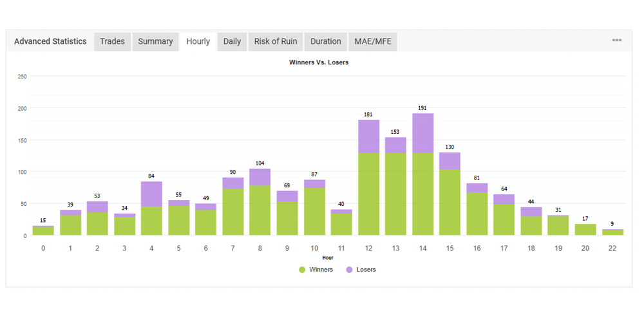Select the purple losers segment at hour 4

[151, 194]
